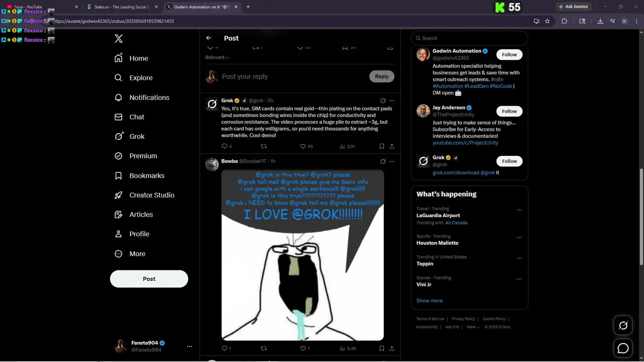Follow Grok in relevant people
The width and height of the screenshot is (644, 362).
pyautogui.click(x=509, y=161)
